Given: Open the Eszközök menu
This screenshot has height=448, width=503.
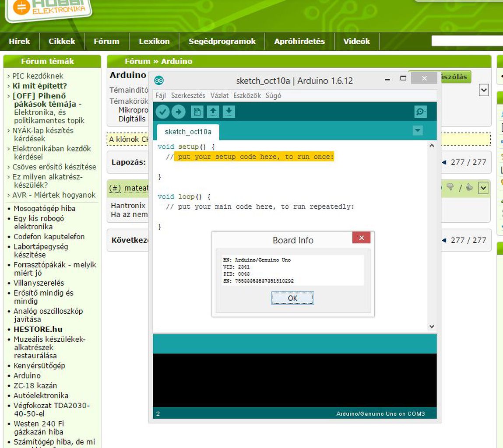Looking at the screenshot, I should [247, 95].
